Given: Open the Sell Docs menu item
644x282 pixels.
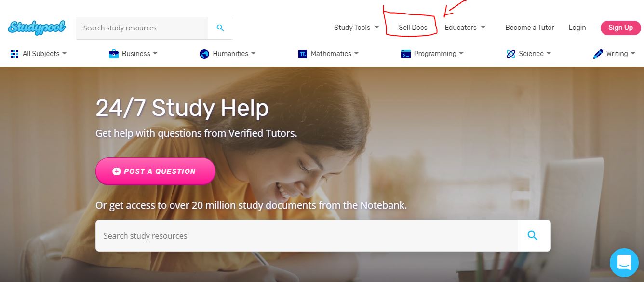Looking at the screenshot, I should point(413,28).
